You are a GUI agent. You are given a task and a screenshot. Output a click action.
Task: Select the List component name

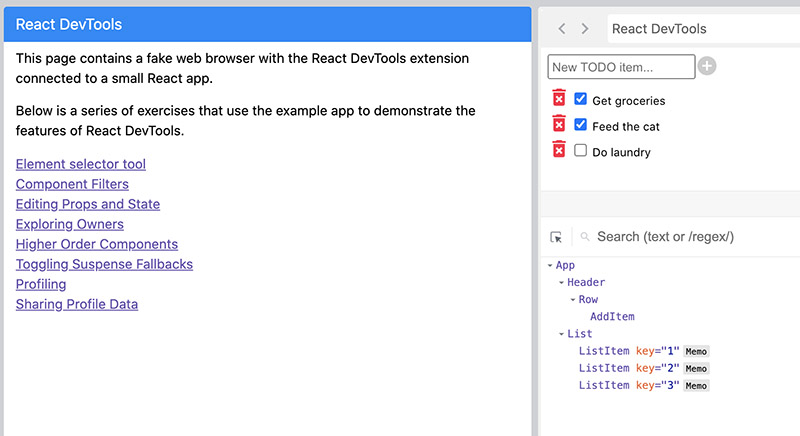pyautogui.click(x=580, y=334)
